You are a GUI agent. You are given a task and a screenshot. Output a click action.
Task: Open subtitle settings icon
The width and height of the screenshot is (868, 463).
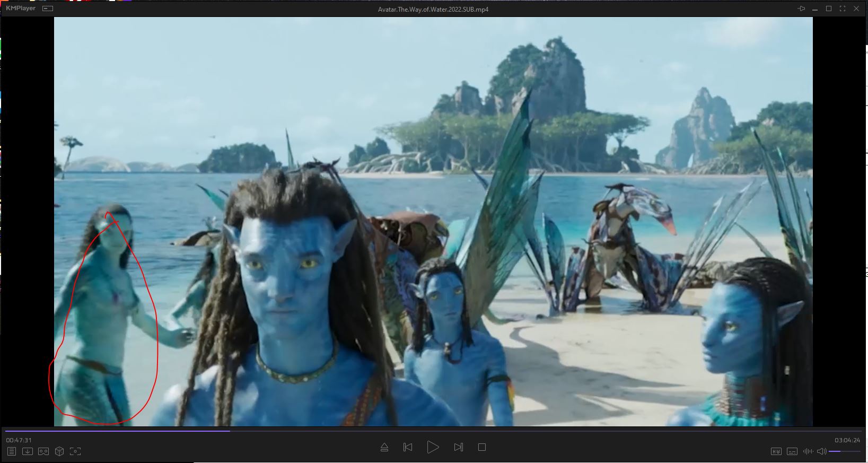792,451
